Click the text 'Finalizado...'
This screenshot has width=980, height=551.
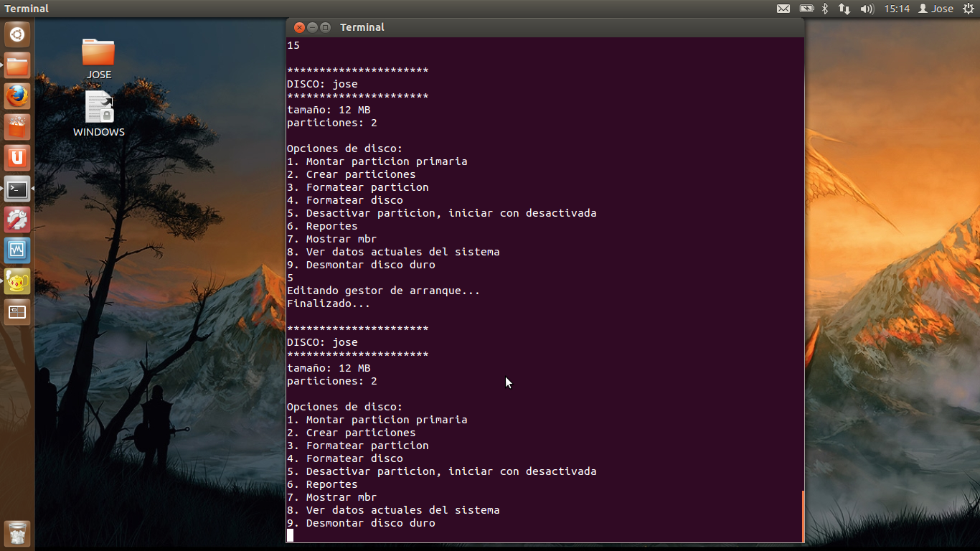pyautogui.click(x=329, y=303)
